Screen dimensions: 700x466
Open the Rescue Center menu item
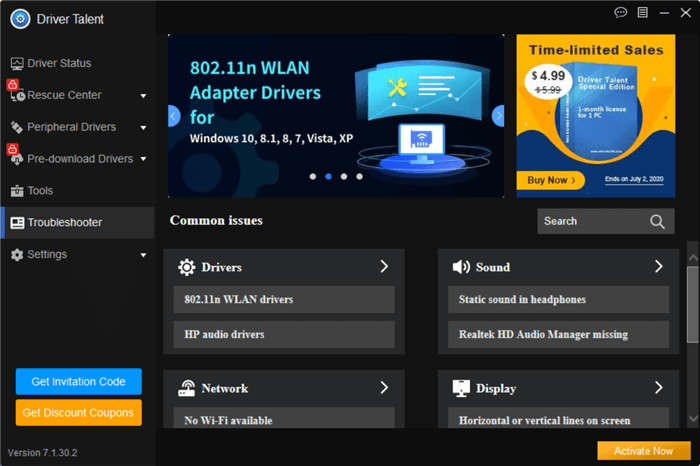click(78, 95)
